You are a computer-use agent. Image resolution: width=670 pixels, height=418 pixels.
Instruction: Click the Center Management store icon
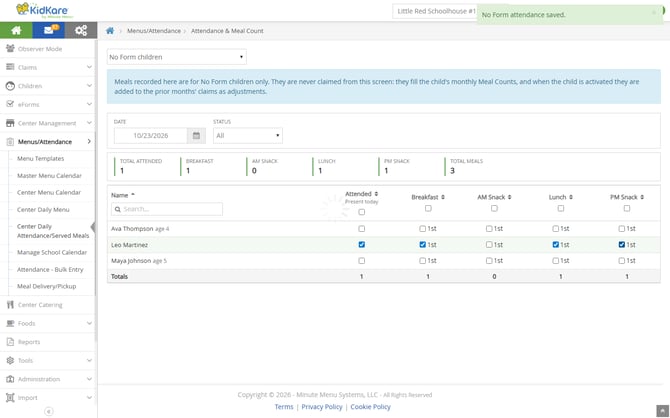pyautogui.click(x=10, y=123)
